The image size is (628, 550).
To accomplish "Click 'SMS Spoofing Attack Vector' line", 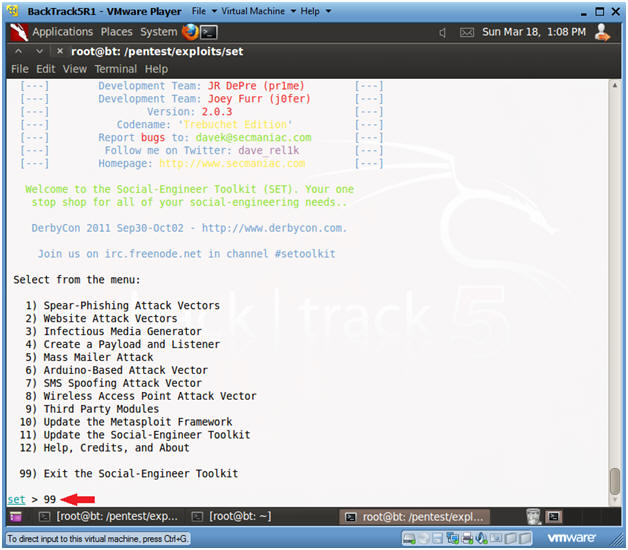I will coord(113,383).
